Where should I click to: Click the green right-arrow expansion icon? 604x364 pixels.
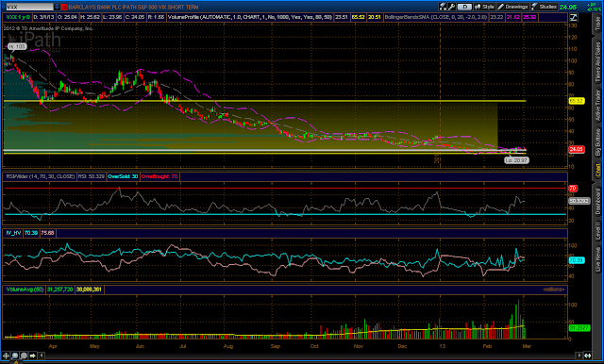(33, 356)
